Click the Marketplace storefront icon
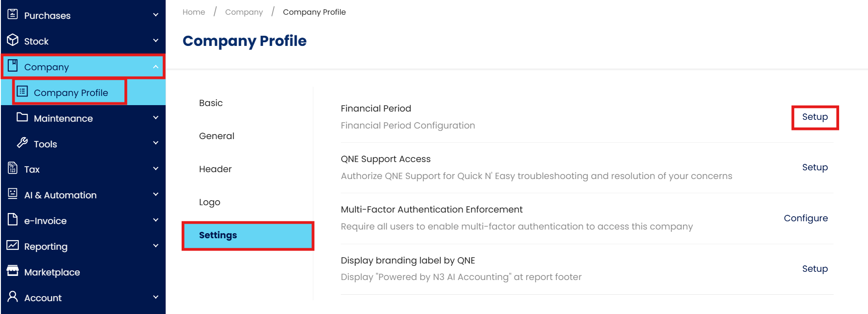Viewport: 868px width, 314px height. [13, 271]
